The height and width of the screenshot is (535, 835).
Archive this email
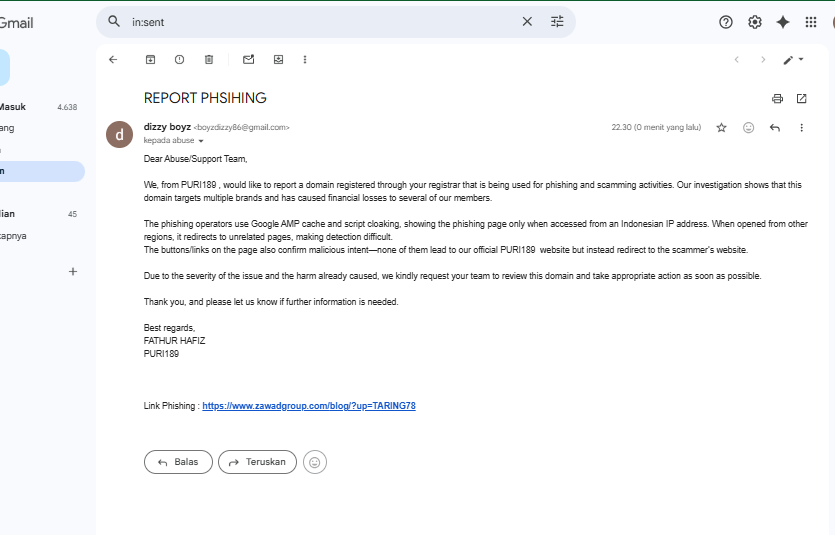click(150, 60)
